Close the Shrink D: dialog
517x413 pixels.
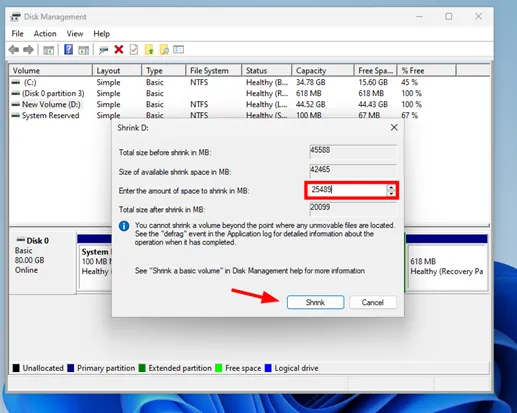tap(394, 127)
